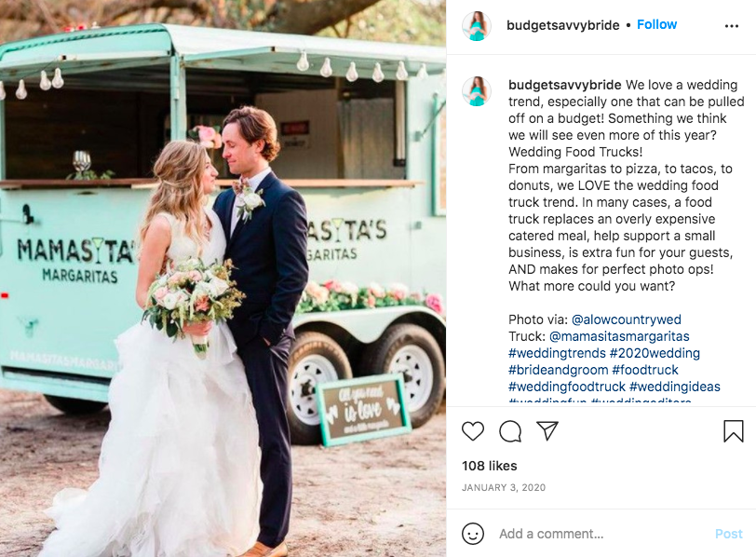
Task: Open the emoji picker smiley icon
Action: 473,534
